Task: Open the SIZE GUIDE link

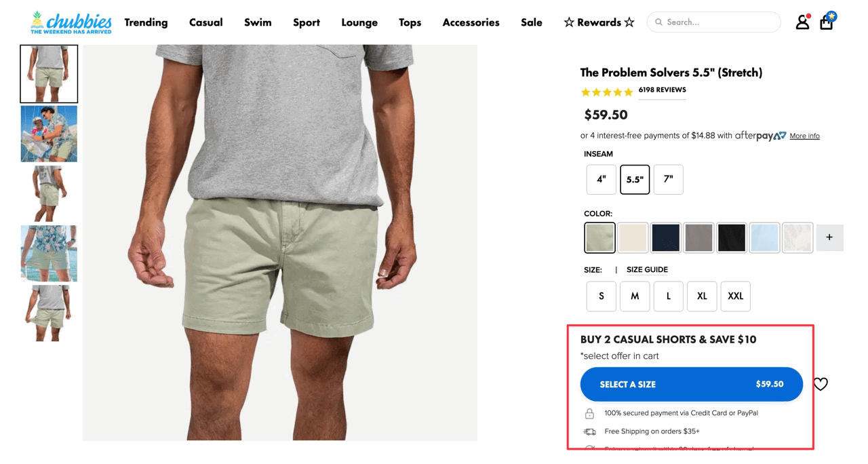Action: (646, 269)
